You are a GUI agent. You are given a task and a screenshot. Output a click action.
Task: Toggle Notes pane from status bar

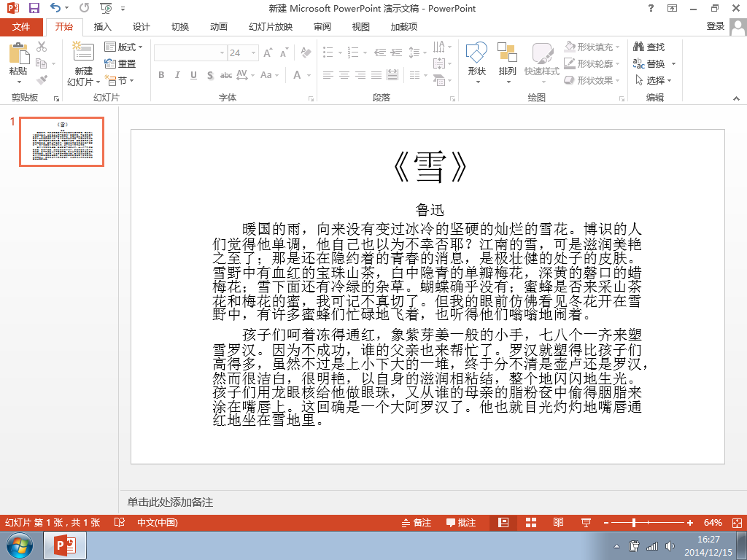[417, 522]
